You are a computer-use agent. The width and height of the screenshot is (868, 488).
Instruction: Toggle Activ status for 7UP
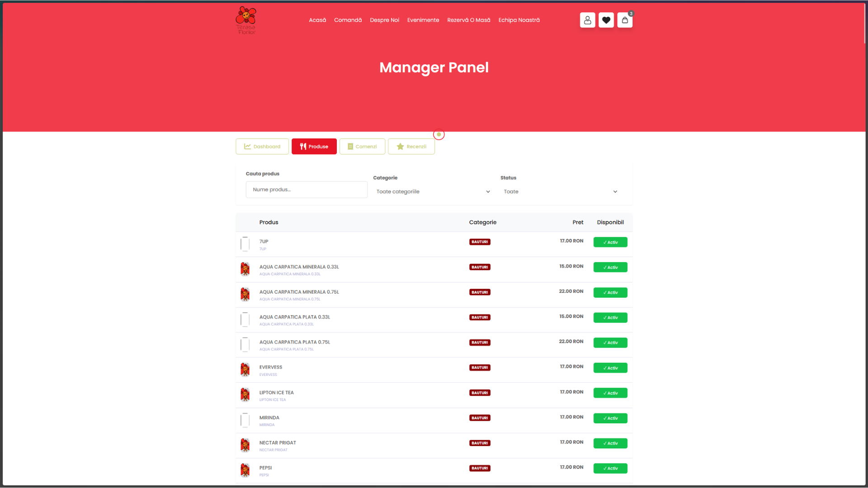[x=610, y=242]
